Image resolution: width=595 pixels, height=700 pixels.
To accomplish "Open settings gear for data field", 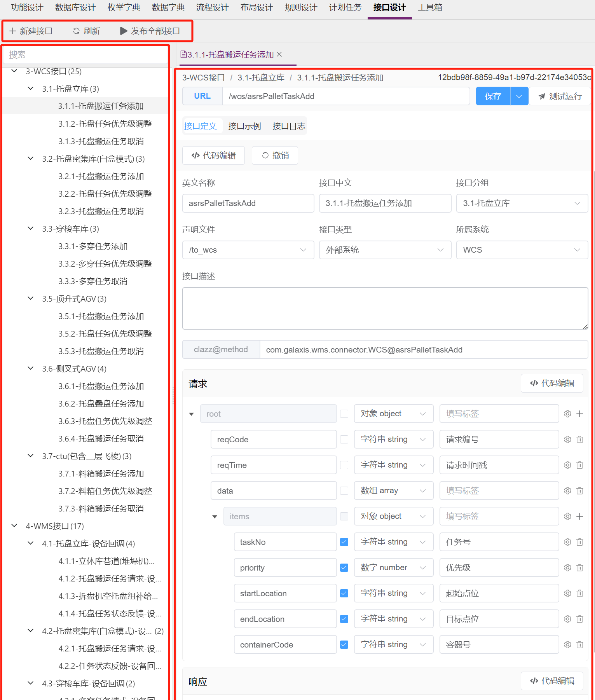I will click(x=567, y=491).
